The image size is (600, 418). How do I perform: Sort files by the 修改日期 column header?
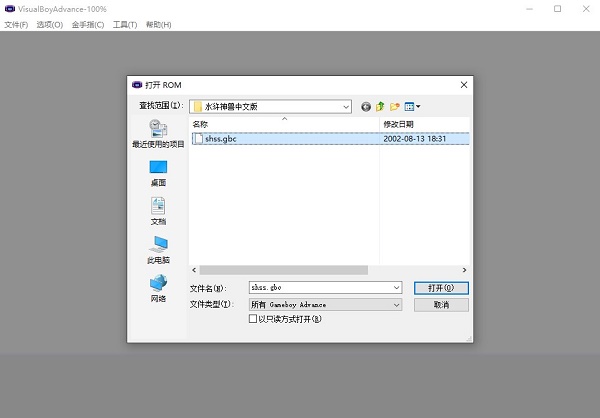point(424,124)
